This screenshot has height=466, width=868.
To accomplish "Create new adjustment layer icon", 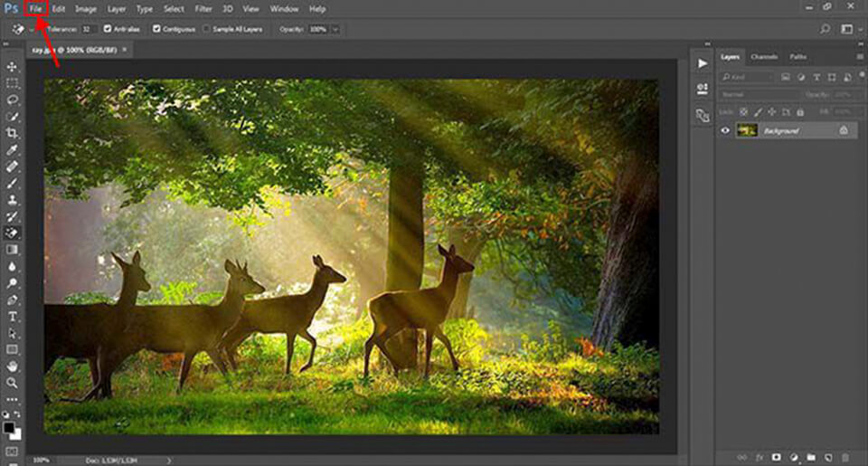I will pyautogui.click(x=794, y=458).
